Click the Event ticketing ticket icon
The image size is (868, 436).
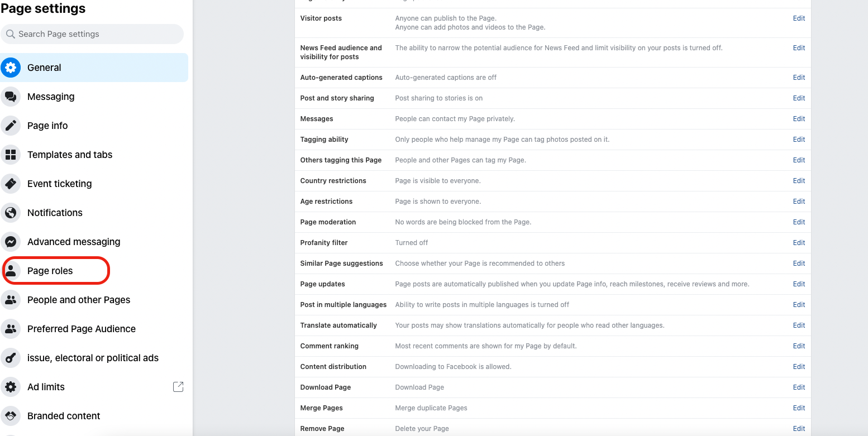tap(11, 184)
